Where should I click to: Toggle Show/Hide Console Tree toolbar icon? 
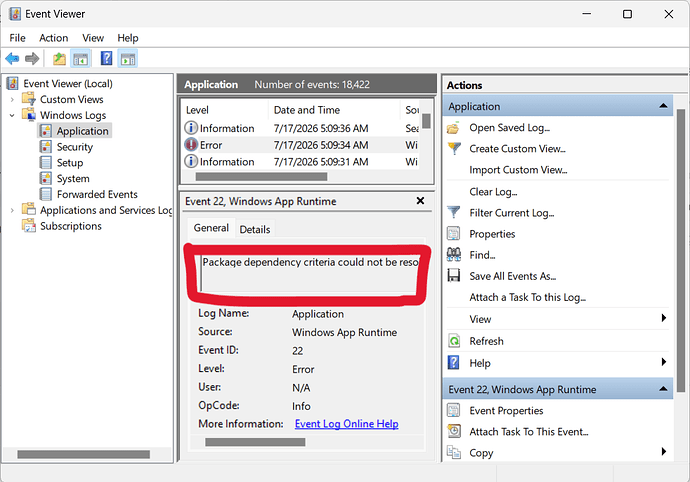pyautogui.click(x=81, y=59)
